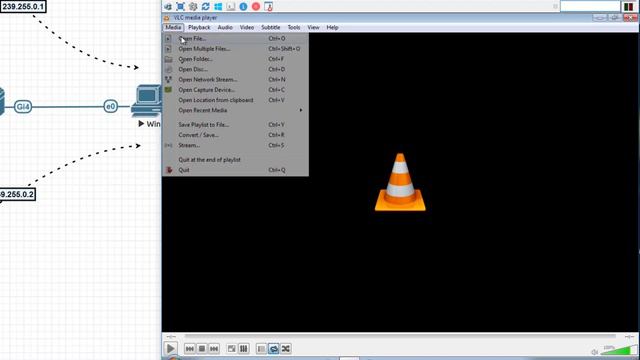Viewport: 640px width, 360px height.
Task: Click the elapsed time label by seek bar
Action: [x=171, y=337]
